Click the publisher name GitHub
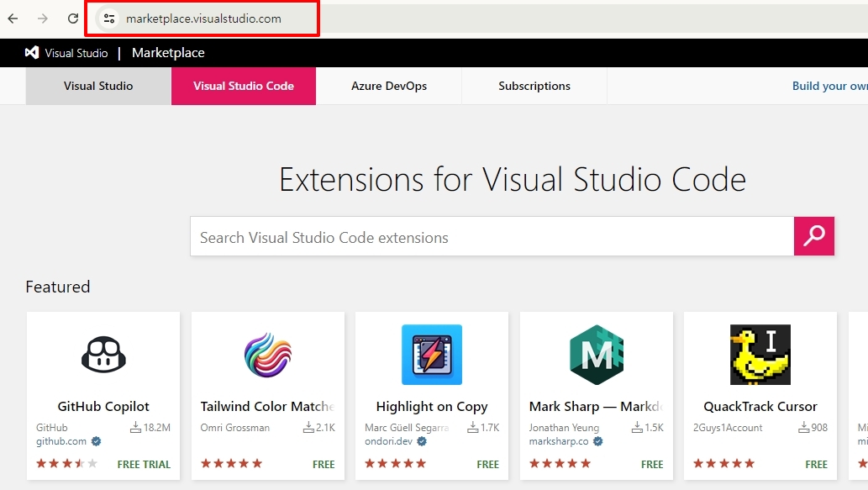Viewport: 868px width, 490px height. [x=52, y=428]
